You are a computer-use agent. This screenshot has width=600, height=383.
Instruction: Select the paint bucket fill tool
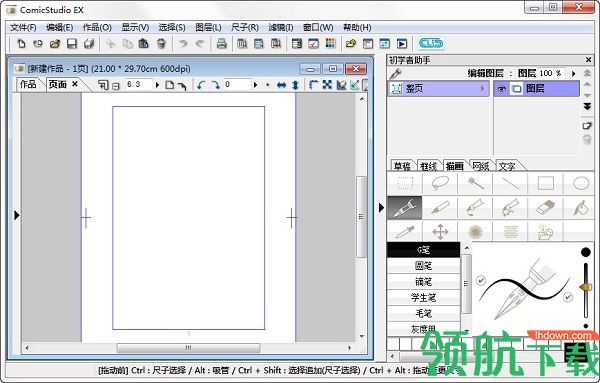(581, 208)
